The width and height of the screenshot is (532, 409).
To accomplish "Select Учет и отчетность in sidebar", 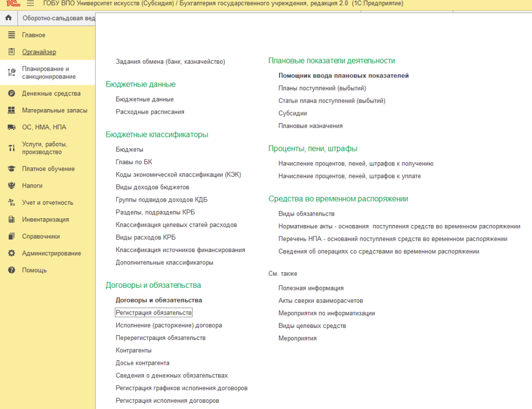I will coord(47,203).
